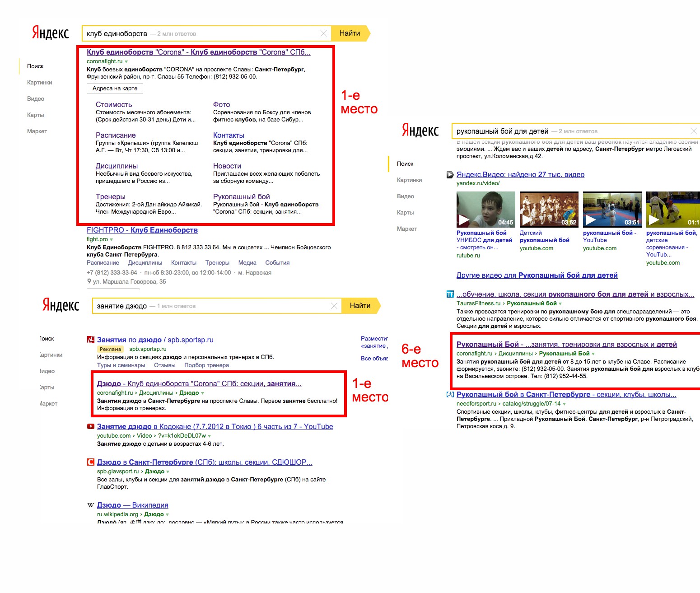
Task: Open the 'Стоимость' sitelink
Action: 114,105
